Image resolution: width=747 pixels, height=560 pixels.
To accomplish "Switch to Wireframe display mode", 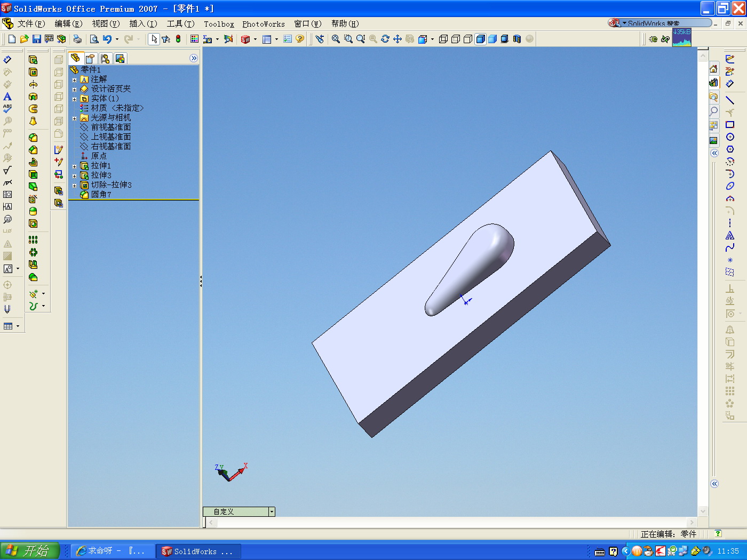I will [x=443, y=39].
